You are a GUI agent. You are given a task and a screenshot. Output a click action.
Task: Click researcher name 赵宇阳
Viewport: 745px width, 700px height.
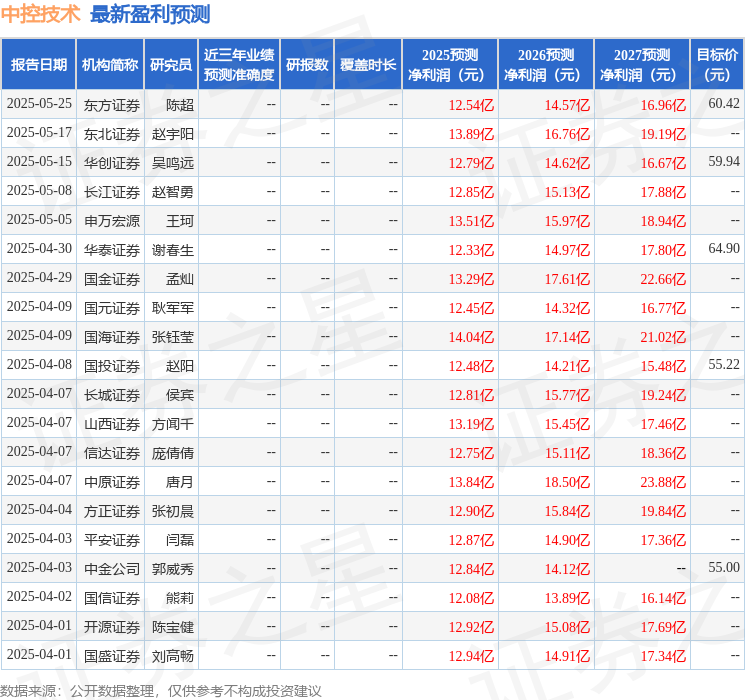(x=172, y=134)
